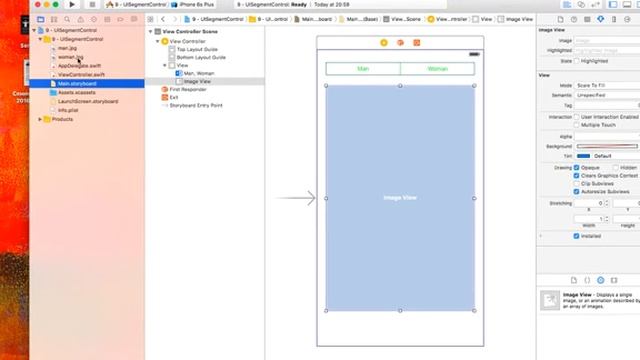Run the project with the Play button
Screen dimensions: 640x360
[x=72, y=4]
